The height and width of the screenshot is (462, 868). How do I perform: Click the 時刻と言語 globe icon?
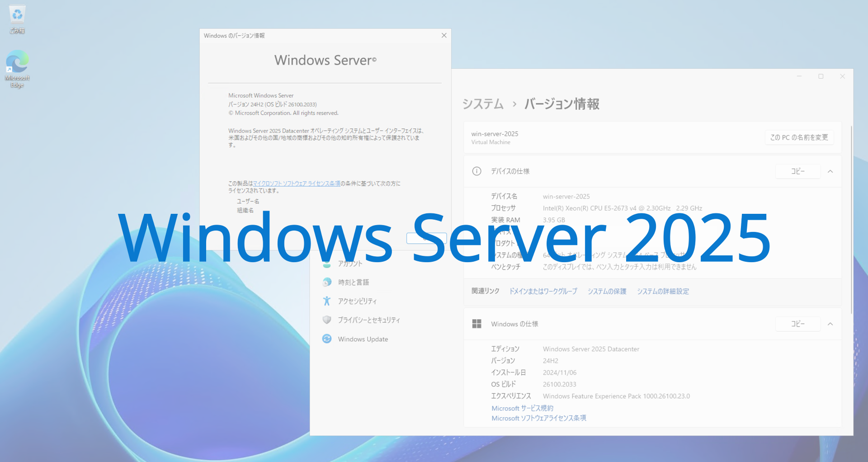[x=327, y=282]
